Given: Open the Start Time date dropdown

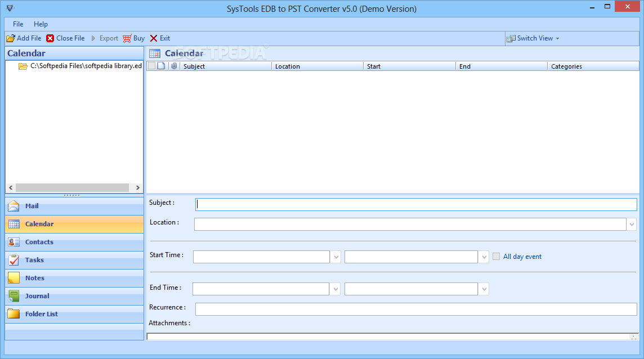Looking at the screenshot, I should click(x=336, y=257).
